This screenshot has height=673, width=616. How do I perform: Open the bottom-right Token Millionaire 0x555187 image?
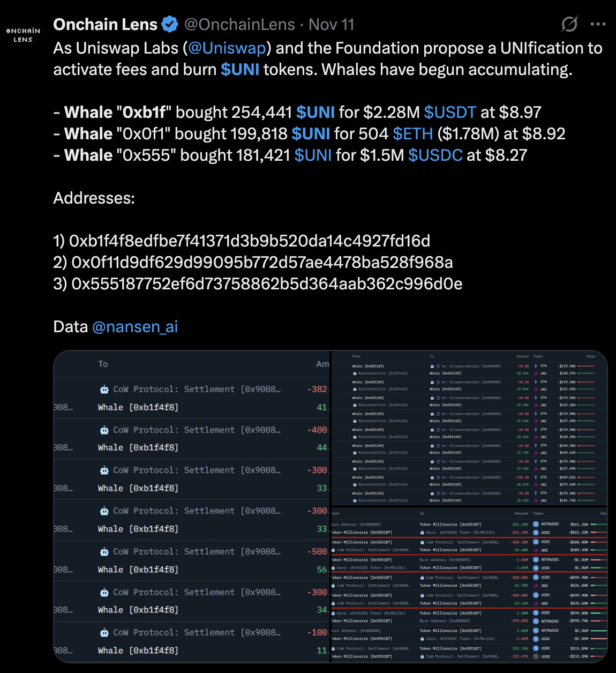469,585
